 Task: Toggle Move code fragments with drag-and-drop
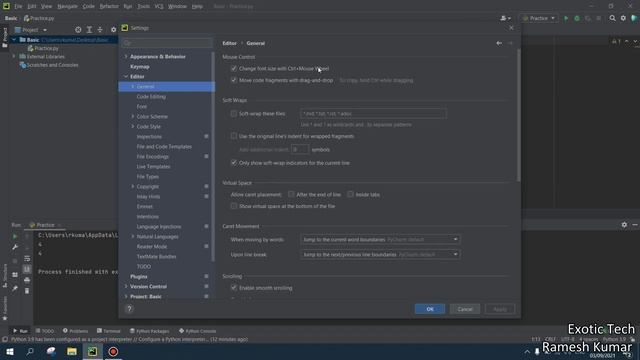coord(234,80)
